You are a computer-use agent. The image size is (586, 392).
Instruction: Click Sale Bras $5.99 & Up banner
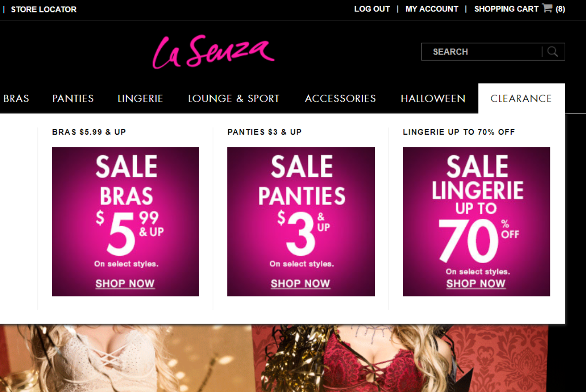pos(126,222)
